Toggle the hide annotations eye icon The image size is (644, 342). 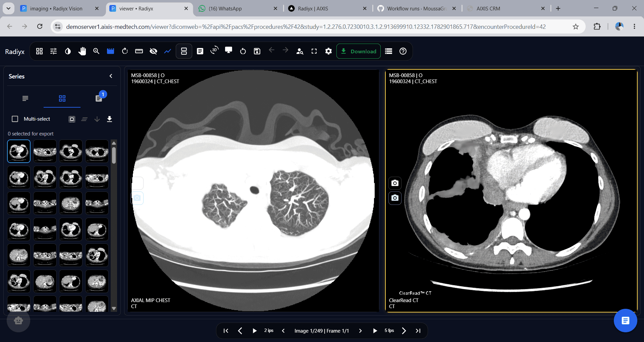153,51
